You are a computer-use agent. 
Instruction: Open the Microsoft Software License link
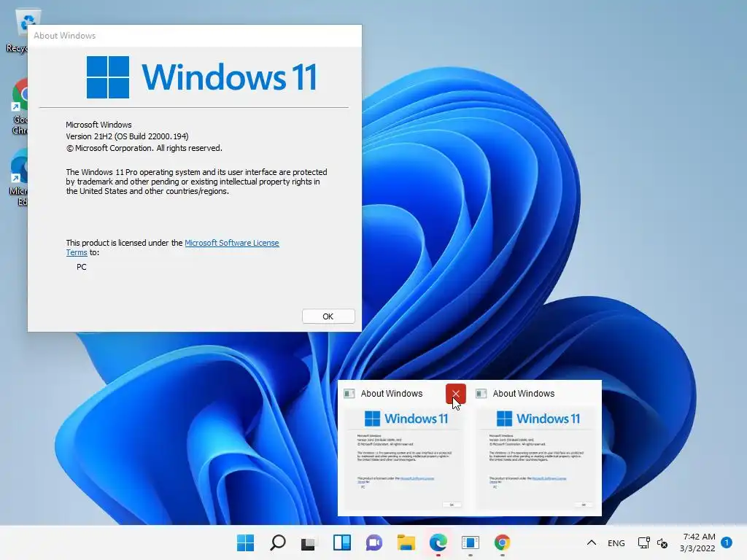click(x=231, y=243)
